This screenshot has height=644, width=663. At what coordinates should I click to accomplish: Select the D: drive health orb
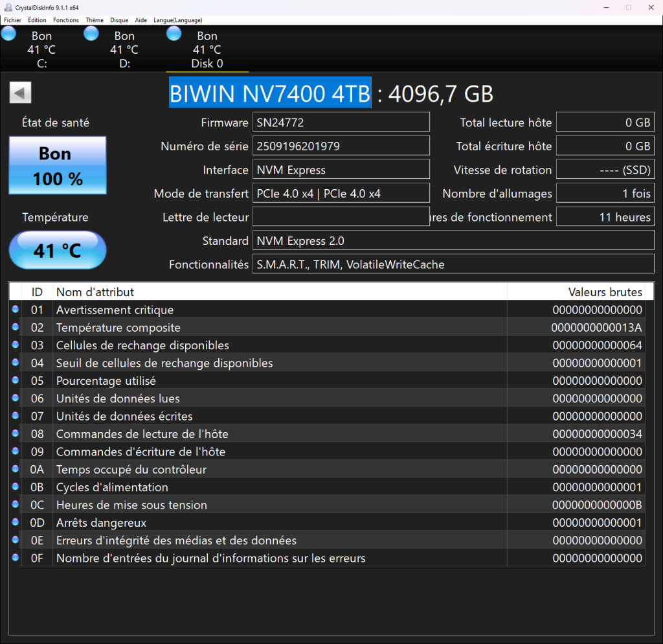[91, 34]
